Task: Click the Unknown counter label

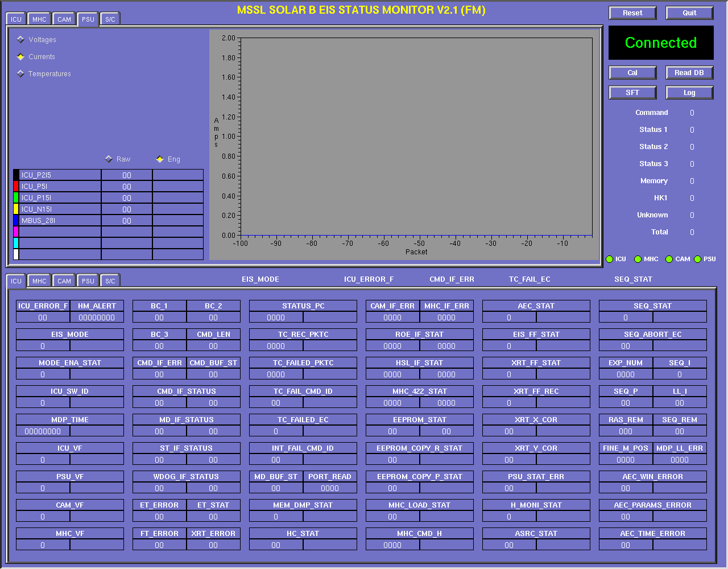Action: point(652,215)
